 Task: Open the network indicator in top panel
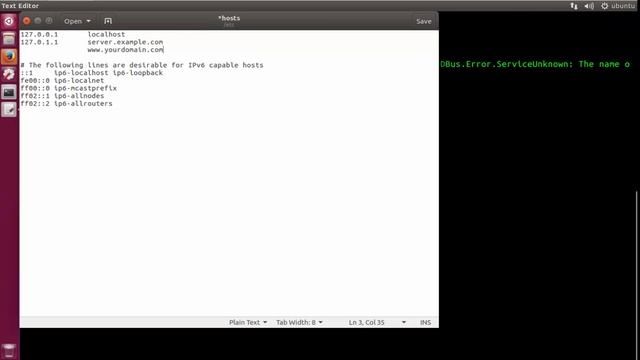pyautogui.click(x=574, y=6)
